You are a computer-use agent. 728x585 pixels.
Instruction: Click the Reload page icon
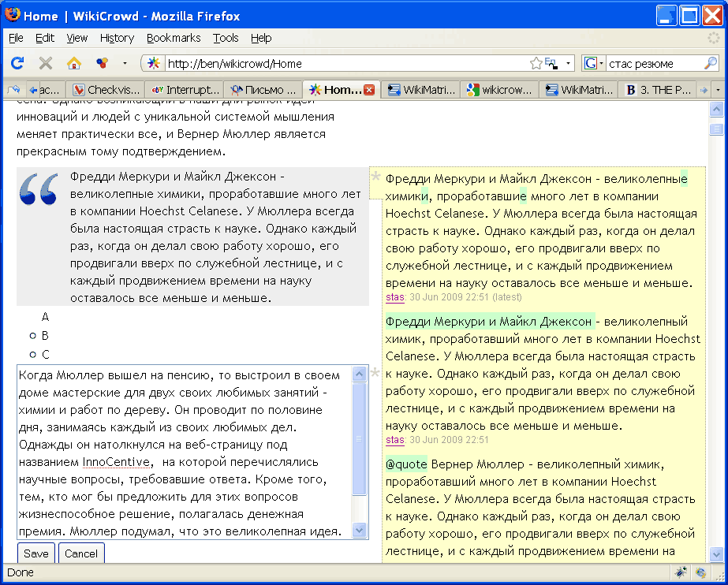[x=17, y=63]
